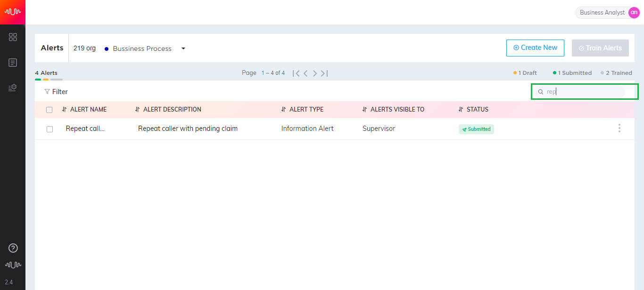
Task: Click the funnel Filter icon
Action: click(x=47, y=92)
